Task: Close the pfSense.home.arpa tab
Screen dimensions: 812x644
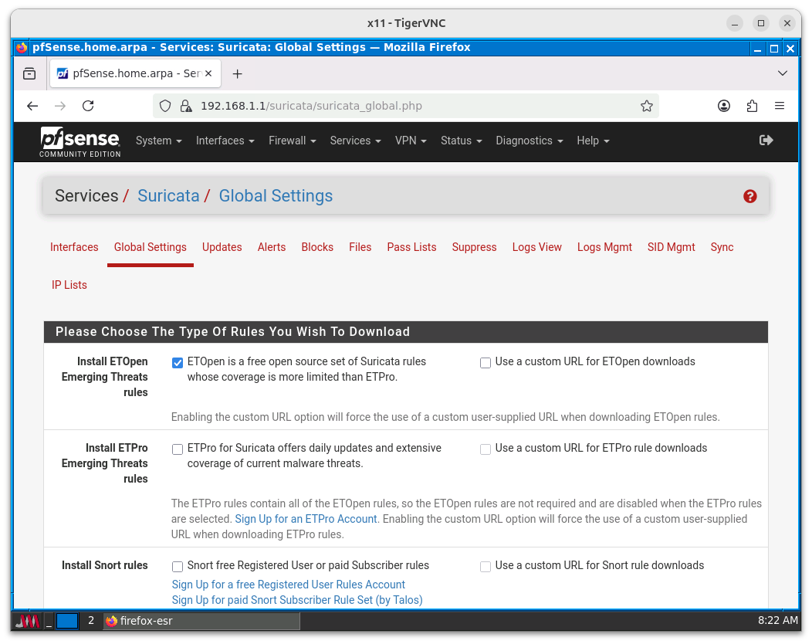Action: (208, 73)
